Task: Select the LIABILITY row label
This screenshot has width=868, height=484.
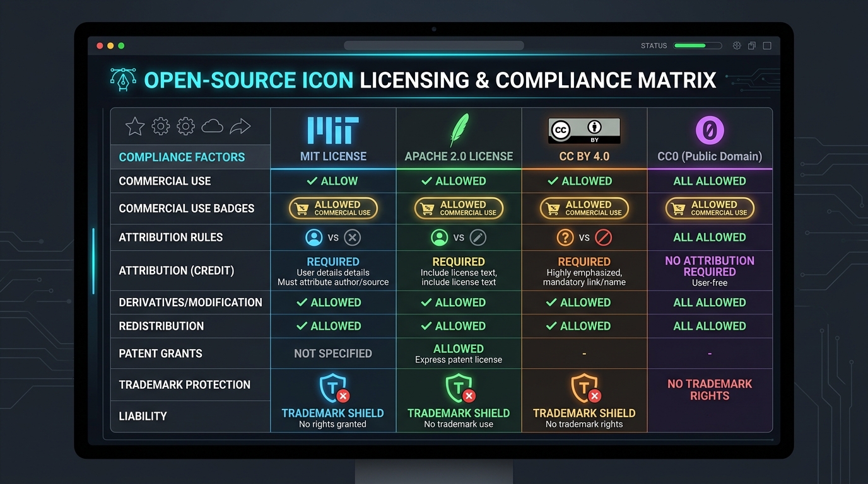Action: click(143, 416)
